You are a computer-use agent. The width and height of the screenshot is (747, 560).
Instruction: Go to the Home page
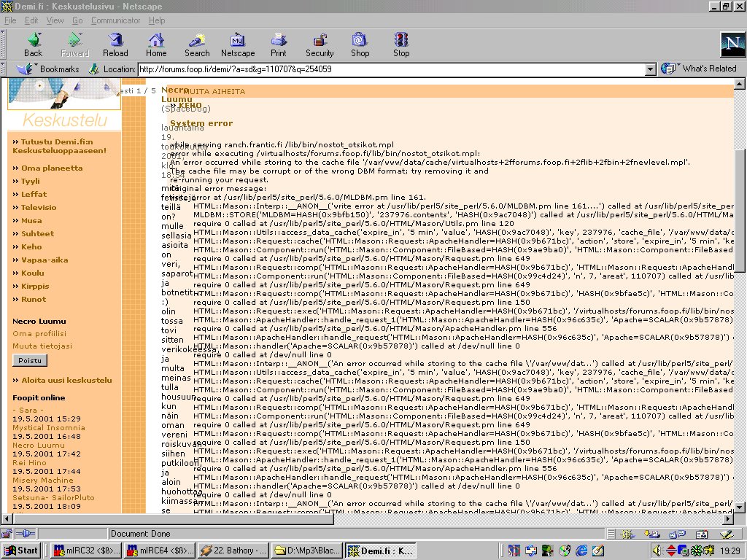[x=156, y=44]
